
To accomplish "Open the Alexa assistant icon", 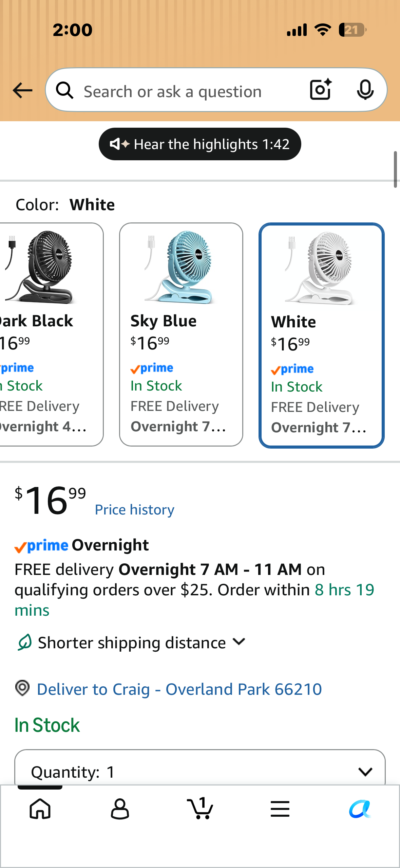I will 360,809.
